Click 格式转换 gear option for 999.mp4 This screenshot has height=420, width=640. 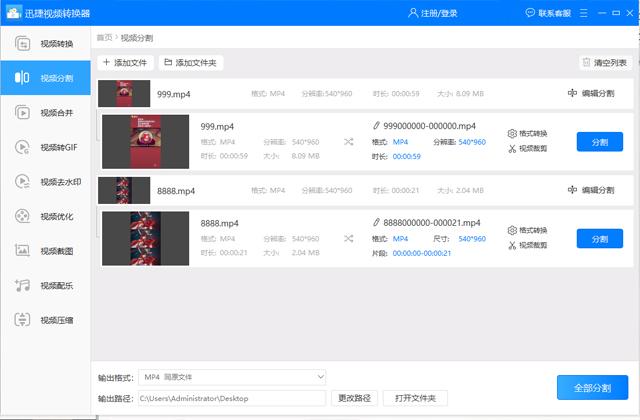[x=527, y=133]
